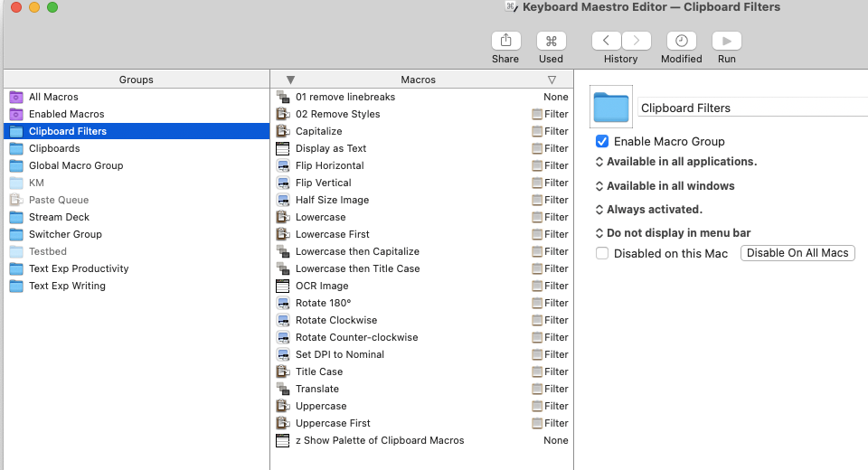Viewport: 868px width, 470px height.
Task: Click the Share toolbar icon
Action: (505, 41)
